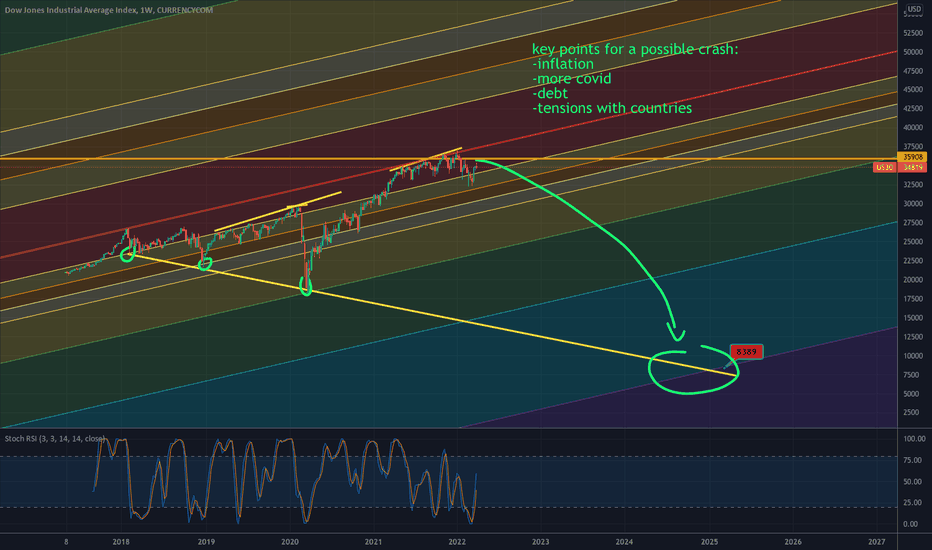Click the 20000 value on price axis
Viewport: 932px width, 550px height.
[x=912, y=279]
